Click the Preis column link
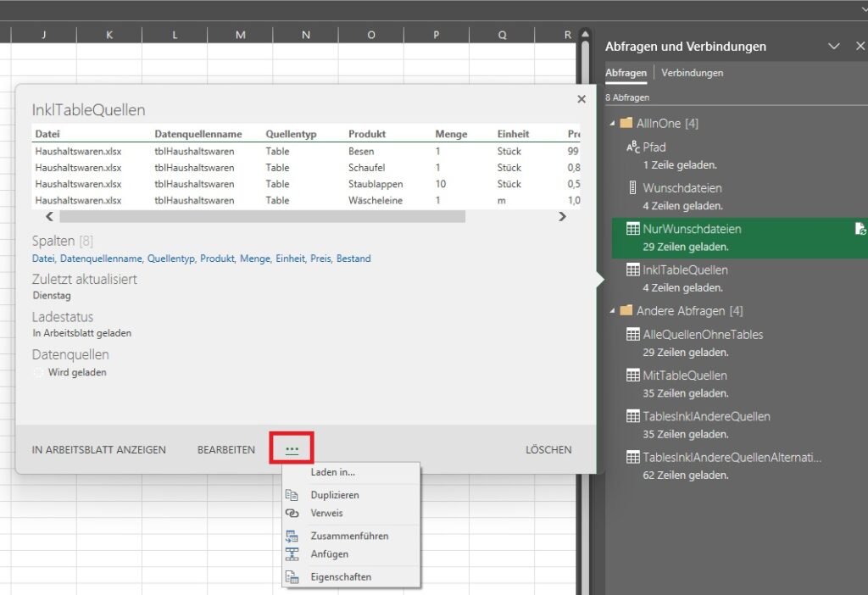This screenshot has width=868, height=595. pyautogui.click(x=321, y=259)
